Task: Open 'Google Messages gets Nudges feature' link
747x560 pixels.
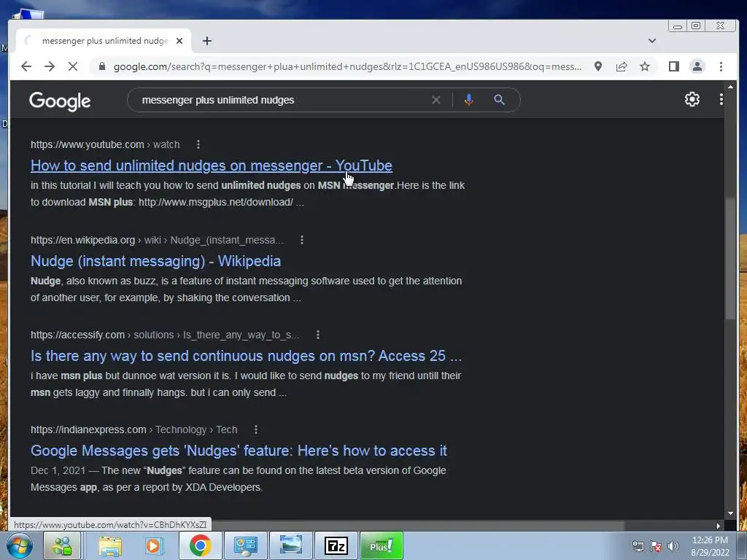Action: click(x=239, y=451)
